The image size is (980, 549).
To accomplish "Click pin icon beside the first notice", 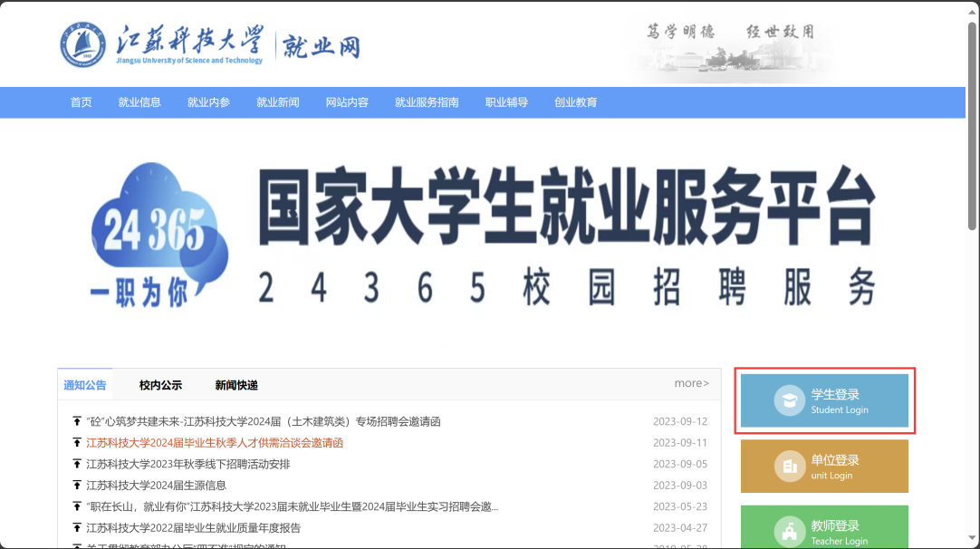I will (x=76, y=422).
